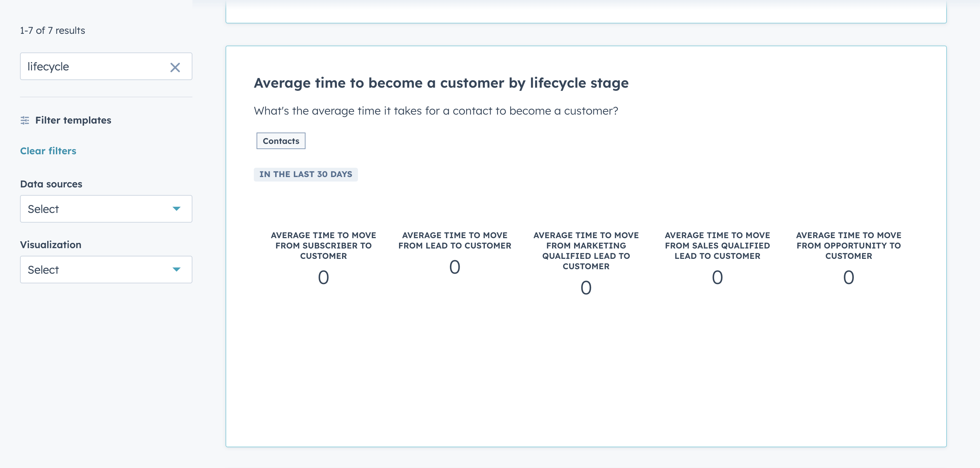The width and height of the screenshot is (980, 468).
Task: Click the template question description text
Action: 436,111
